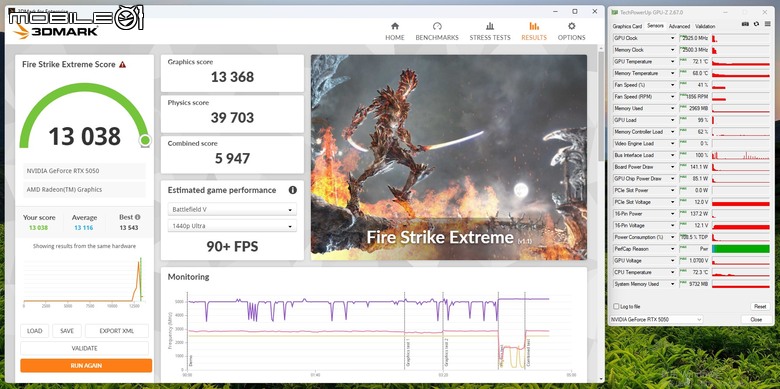Screen dimensions: 780x389
Task: Enable the Log to file checkbox
Action: coord(616,306)
